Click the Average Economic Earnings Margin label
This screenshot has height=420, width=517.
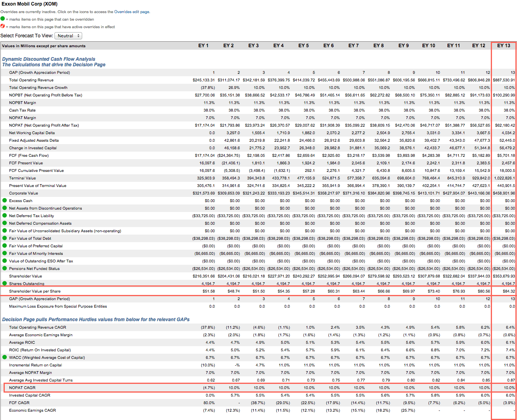[x=41, y=335]
